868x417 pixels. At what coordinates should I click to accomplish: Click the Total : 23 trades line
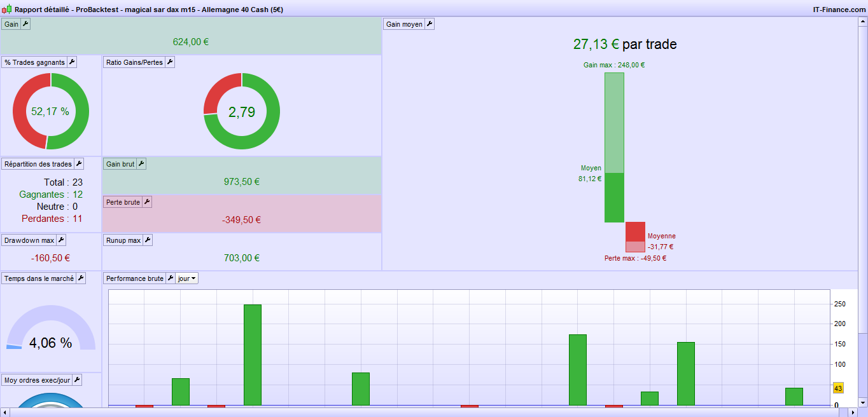coord(64,182)
